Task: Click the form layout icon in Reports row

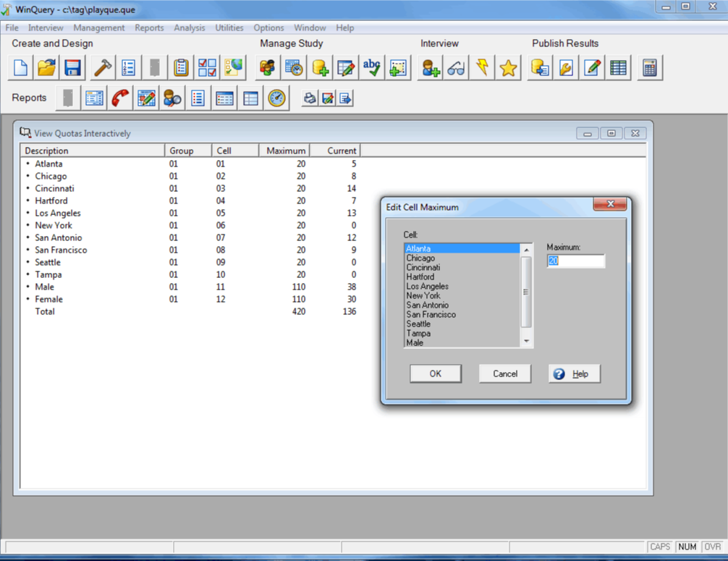Action: [94, 98]
